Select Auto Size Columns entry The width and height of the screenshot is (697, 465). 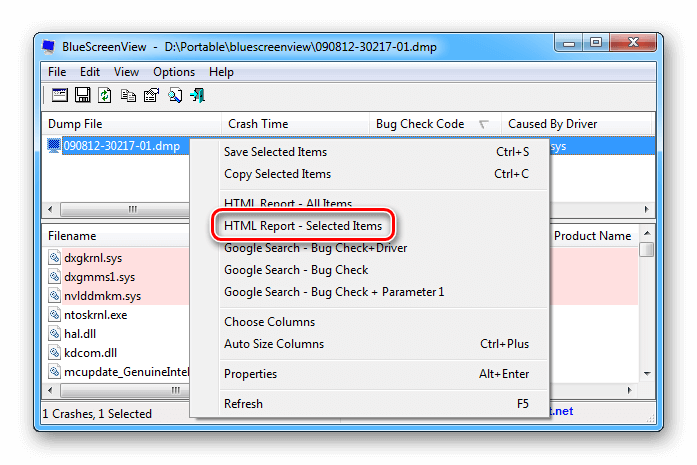click(x=370, y=344)
